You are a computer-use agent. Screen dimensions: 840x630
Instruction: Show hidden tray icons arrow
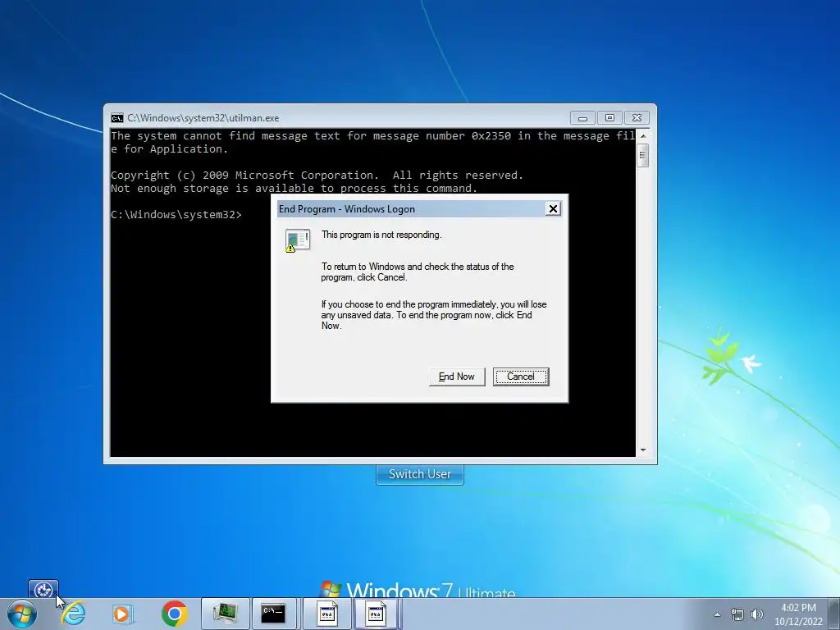click(717, 614)
